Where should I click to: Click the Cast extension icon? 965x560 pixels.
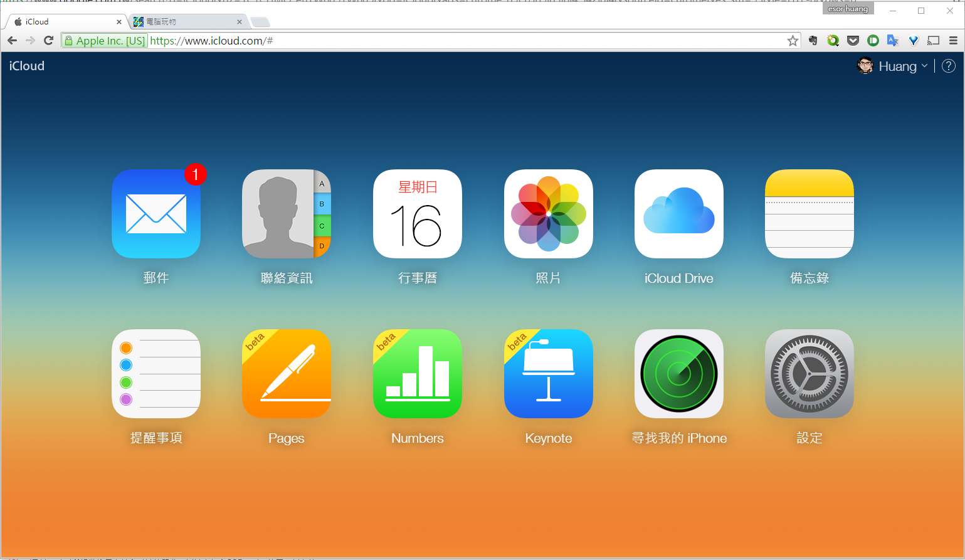click(934, 41)
